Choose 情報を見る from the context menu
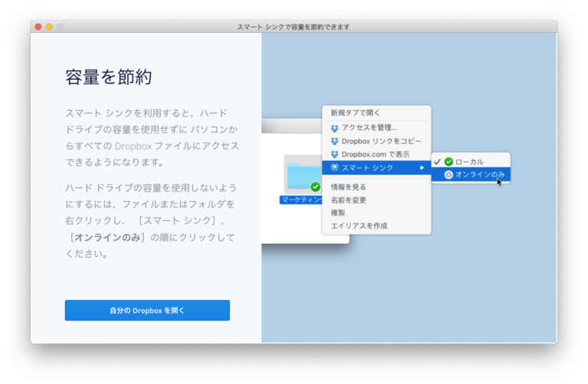This screenshot has height=384, width=588. click(x=348, y=187)
